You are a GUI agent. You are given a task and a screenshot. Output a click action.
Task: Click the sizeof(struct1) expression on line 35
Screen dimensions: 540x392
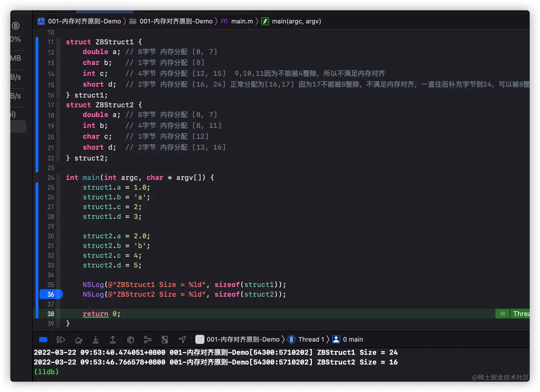[x=246, y=285]
